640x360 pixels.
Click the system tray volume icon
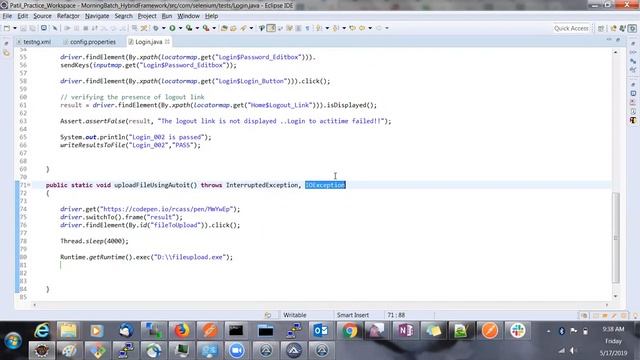573,350
